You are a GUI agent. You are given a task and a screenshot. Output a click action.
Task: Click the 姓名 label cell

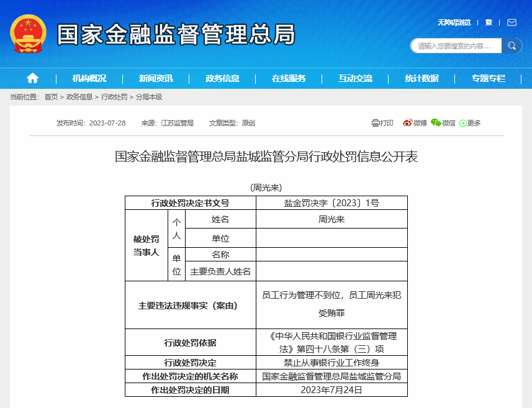pyautogui.click(x=220, y=219)
